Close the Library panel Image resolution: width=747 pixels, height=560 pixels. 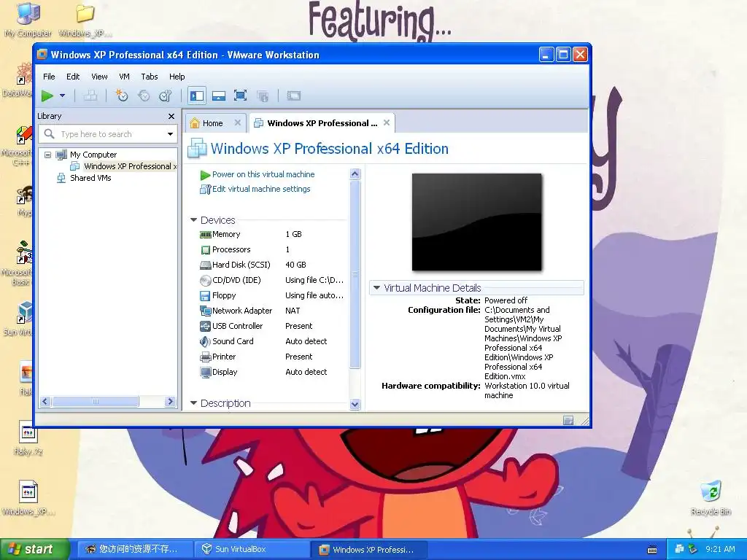tap(171, 116)
